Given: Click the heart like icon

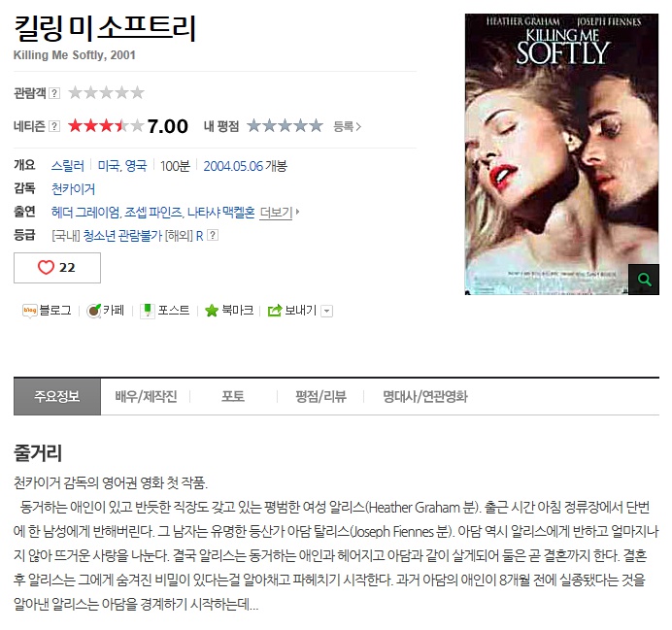Looking at the screenshot, I should click(46, 267).
